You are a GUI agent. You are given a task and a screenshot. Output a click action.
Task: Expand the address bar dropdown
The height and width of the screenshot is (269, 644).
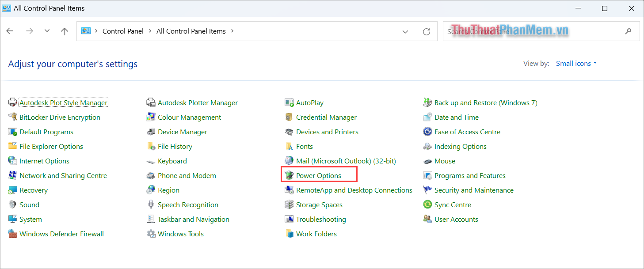(405, 31)
